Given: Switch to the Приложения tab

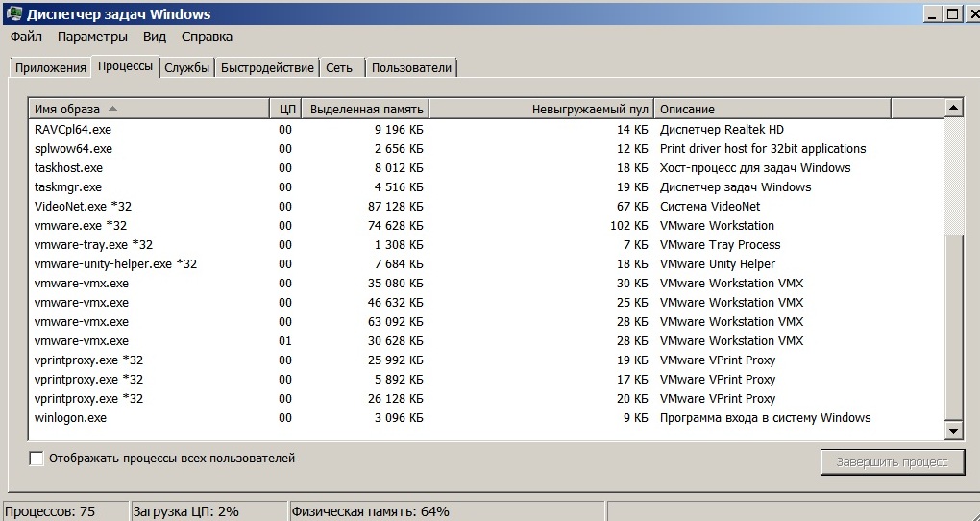Looking at the screenshot, I should pos(50,68).
